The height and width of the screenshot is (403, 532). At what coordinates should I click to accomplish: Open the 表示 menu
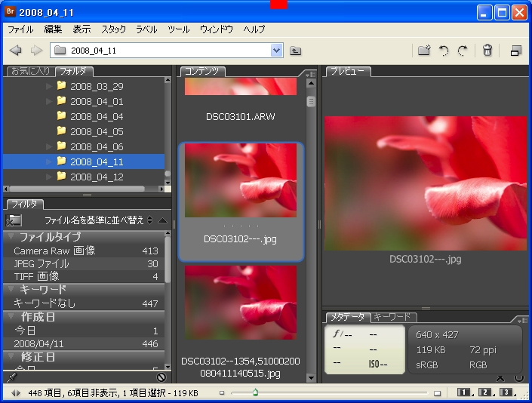[81, 29]
